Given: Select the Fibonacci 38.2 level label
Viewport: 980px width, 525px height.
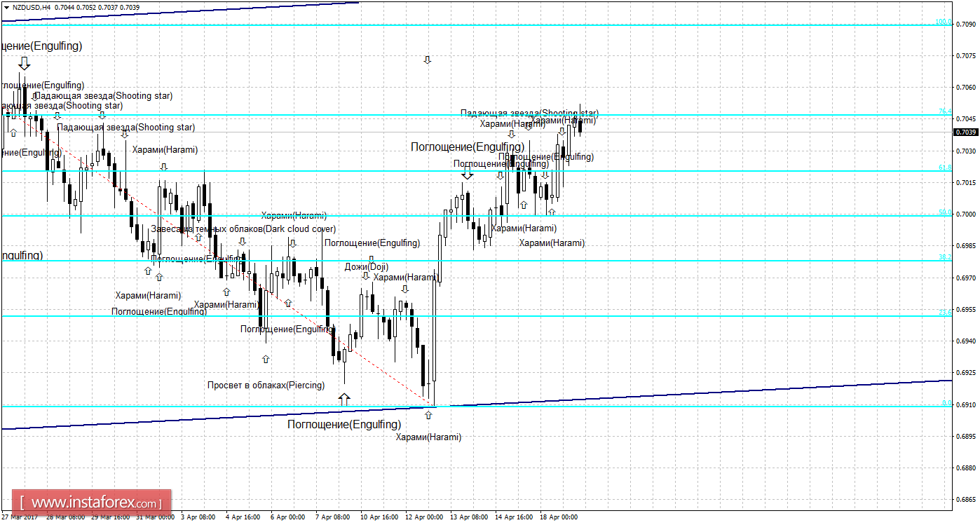Looking at the screenshot, I should [x=945, y=257].
